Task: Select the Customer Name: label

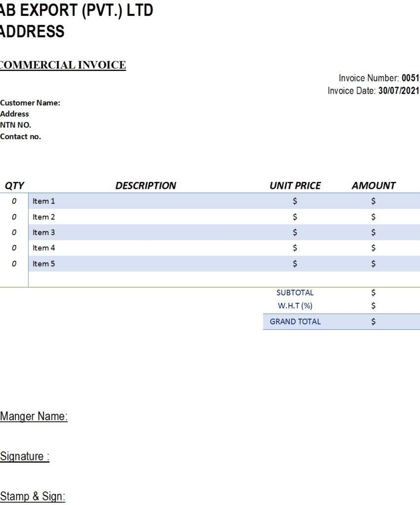Action: [30, 103]
